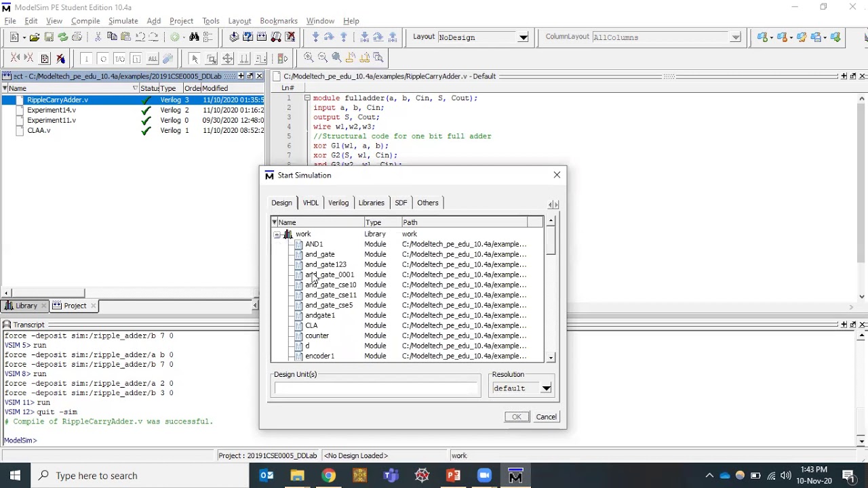The image size is (868, 488).
Task: Click the Find binoculars toolbar icon
Action: coord(194,37)
